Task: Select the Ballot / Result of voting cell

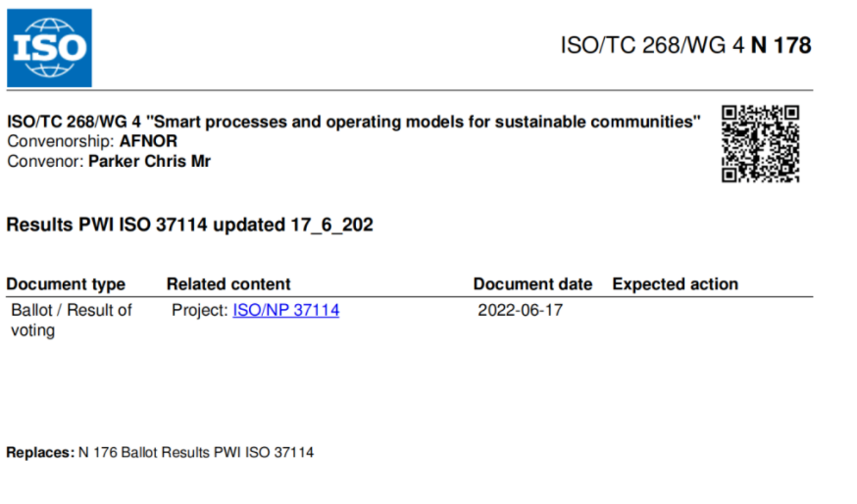Action: [71, 321]
